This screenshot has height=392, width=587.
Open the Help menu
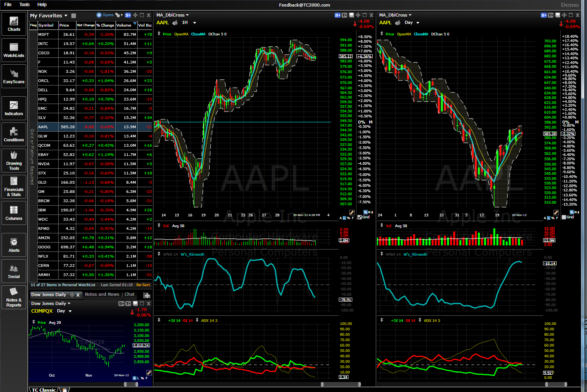click(42, 5)
